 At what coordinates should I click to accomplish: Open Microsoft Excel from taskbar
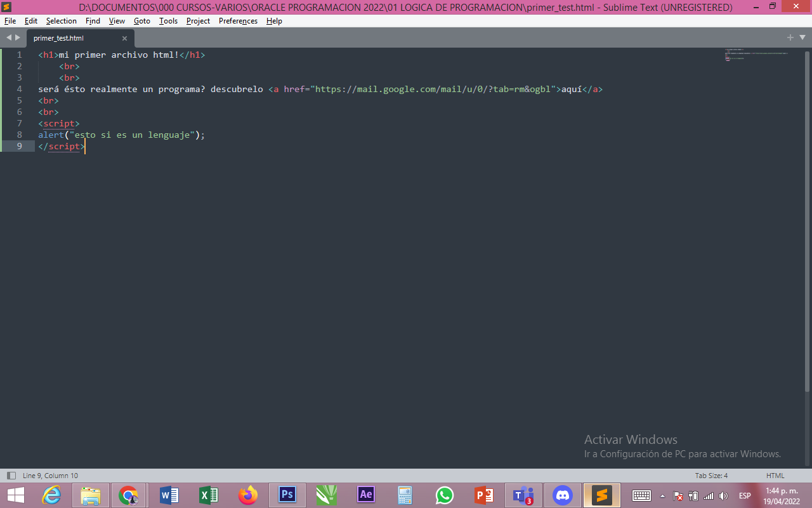(209, 495)
